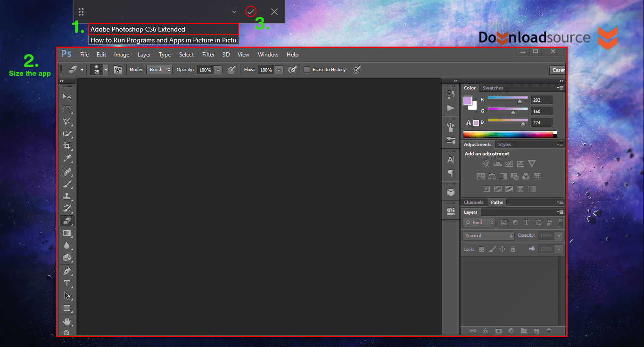Open the Normal blend mode dropdown
Viewport: 644px width, 347px height.
click(488, 236)
